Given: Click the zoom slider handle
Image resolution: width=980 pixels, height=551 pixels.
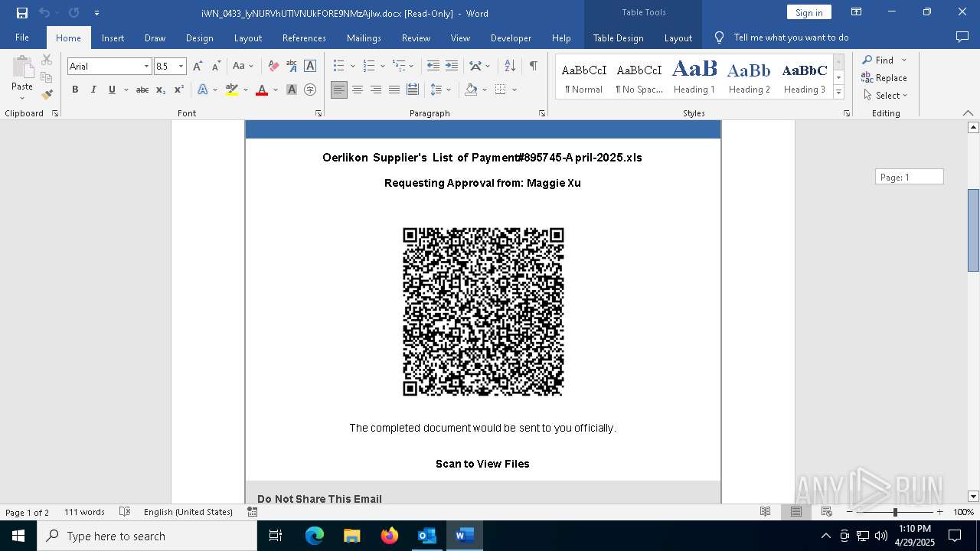Looking at the screenshot, I should point(894,512).
